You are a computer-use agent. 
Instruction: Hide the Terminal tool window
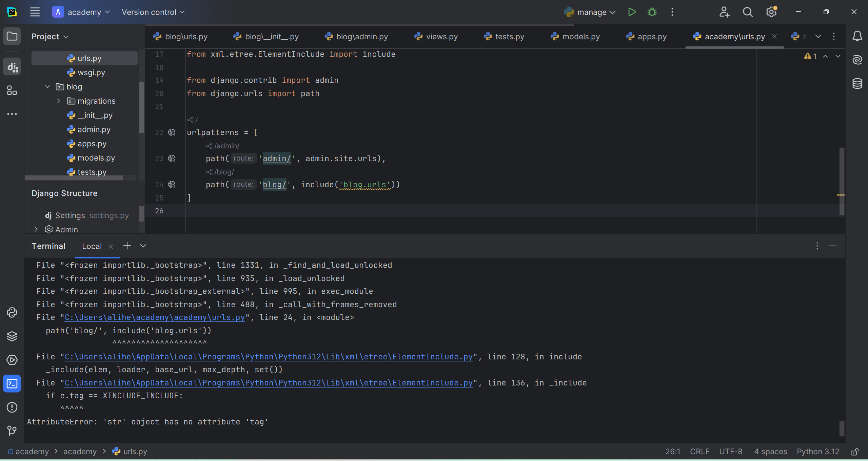(x=832, y=246)
